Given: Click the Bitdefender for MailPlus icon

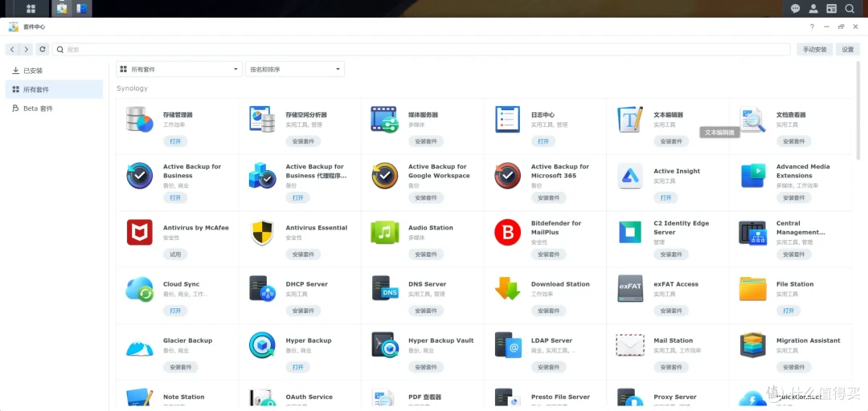Looking at the screenshot, I should click(x=508, y=232).
